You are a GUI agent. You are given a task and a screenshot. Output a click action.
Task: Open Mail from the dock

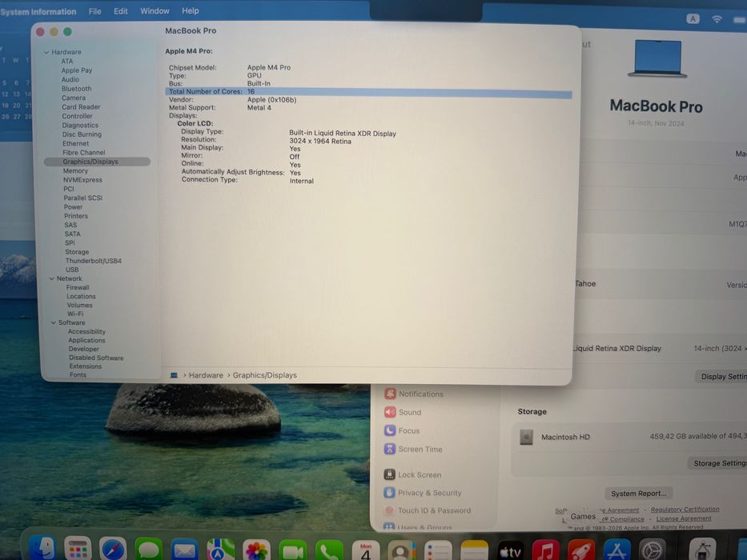(185, 550)
